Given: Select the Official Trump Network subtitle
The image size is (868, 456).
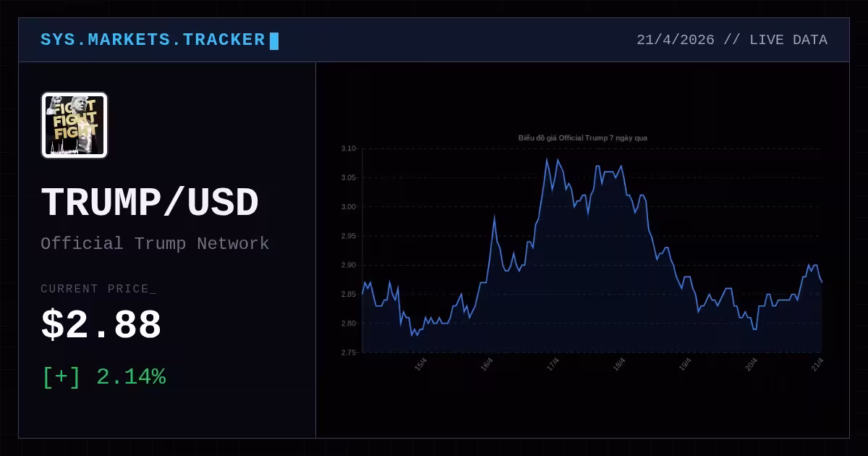Looking at the screenshot, I should coord(155,243).
